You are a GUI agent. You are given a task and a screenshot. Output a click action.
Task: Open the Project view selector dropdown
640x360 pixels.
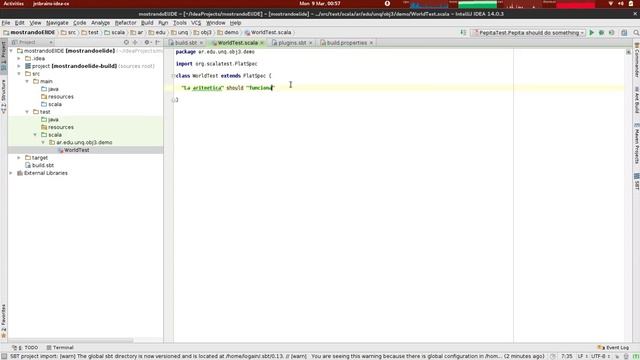click(x=32, y=42)
